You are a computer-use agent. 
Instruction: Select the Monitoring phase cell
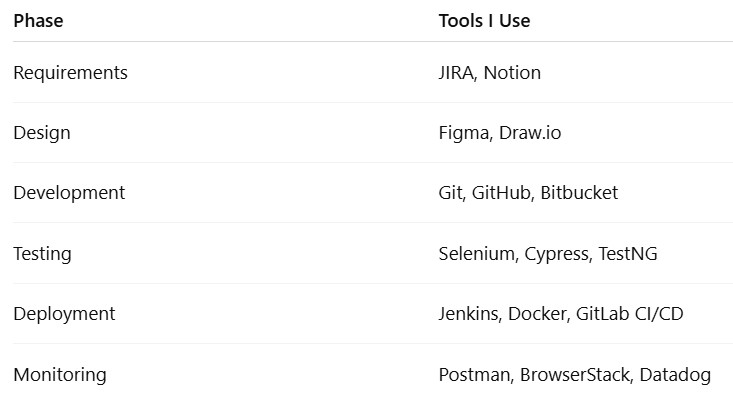point(60,375)
